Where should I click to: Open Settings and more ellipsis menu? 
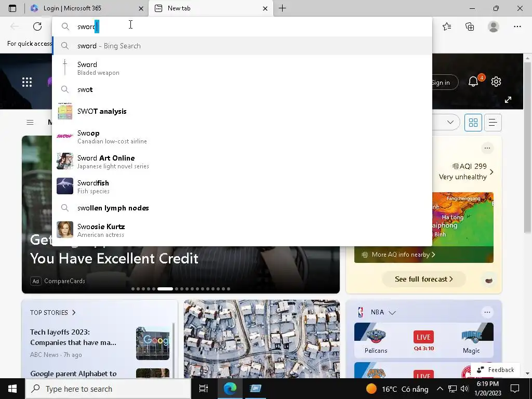517,26
